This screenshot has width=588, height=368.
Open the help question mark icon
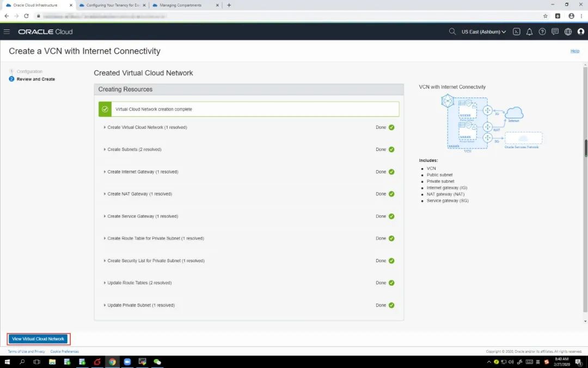(x=542, y=32)
